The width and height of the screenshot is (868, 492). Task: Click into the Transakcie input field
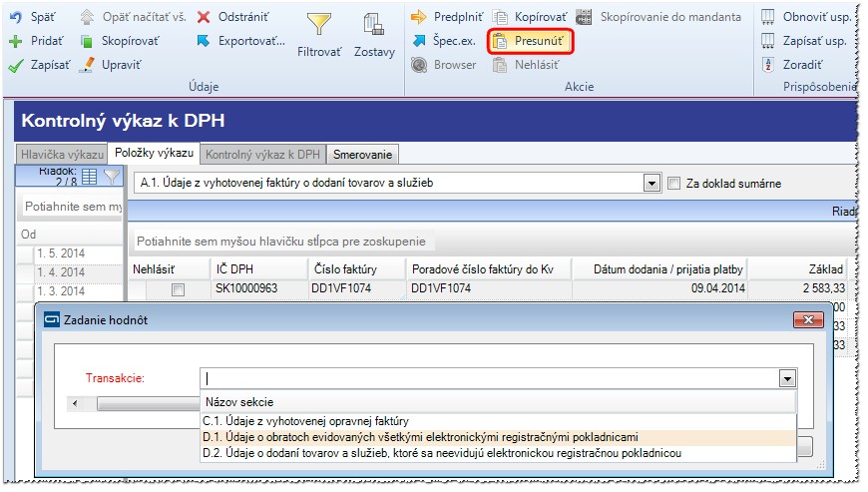tap(490, 378)
